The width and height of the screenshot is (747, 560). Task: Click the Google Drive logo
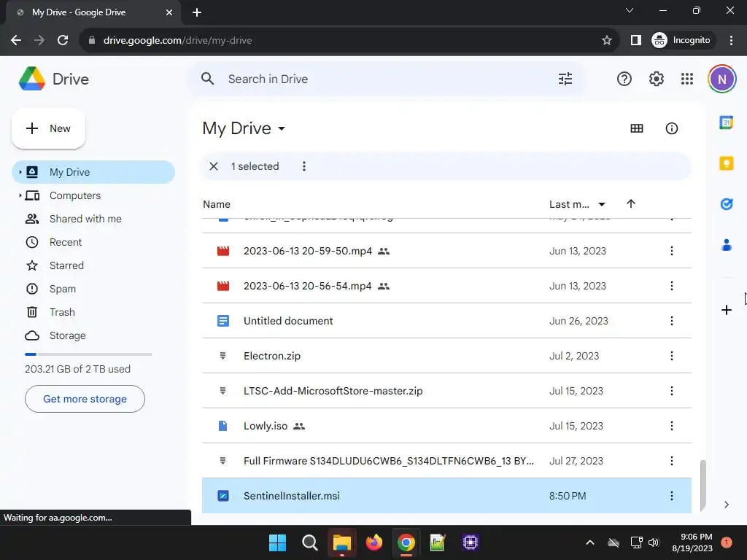[x=32, y=79]
